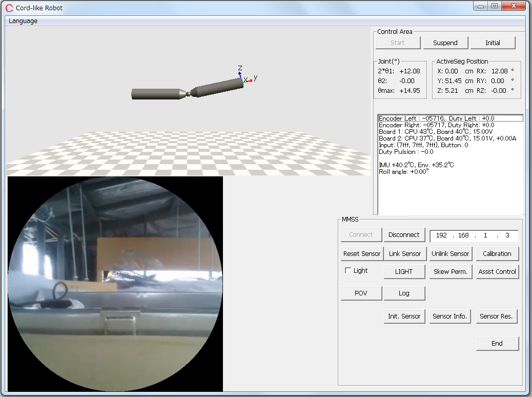Image resolution: width=532 pixels, height=397 pixels.
Task: Enable the Light checkbox
Action: click(349, 271)
